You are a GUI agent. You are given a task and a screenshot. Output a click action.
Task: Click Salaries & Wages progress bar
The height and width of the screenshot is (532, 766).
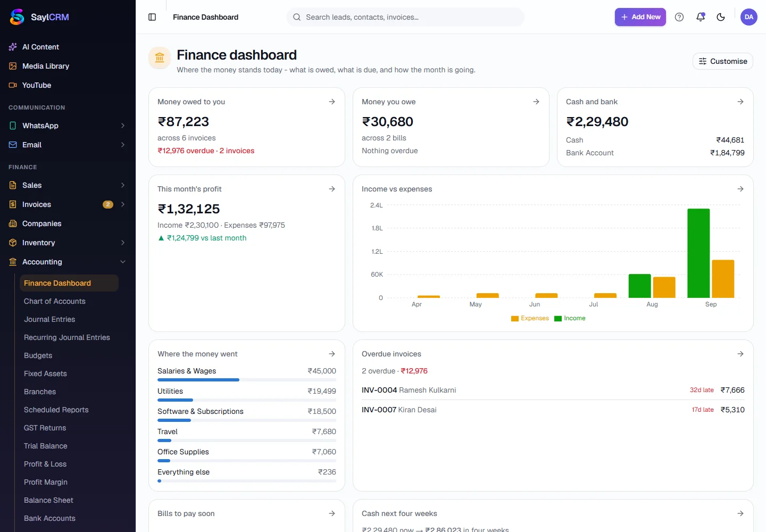247,380
